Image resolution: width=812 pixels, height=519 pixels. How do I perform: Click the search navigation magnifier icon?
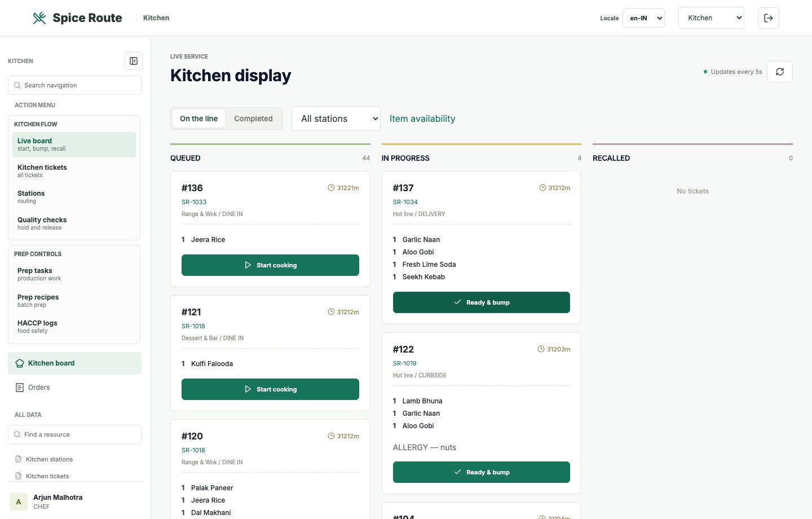(17, 85)
